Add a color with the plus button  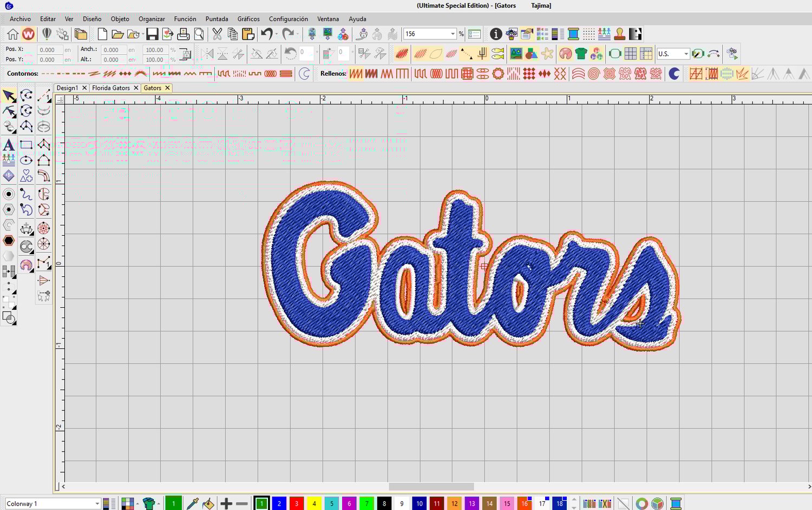(x=226, y=504)
